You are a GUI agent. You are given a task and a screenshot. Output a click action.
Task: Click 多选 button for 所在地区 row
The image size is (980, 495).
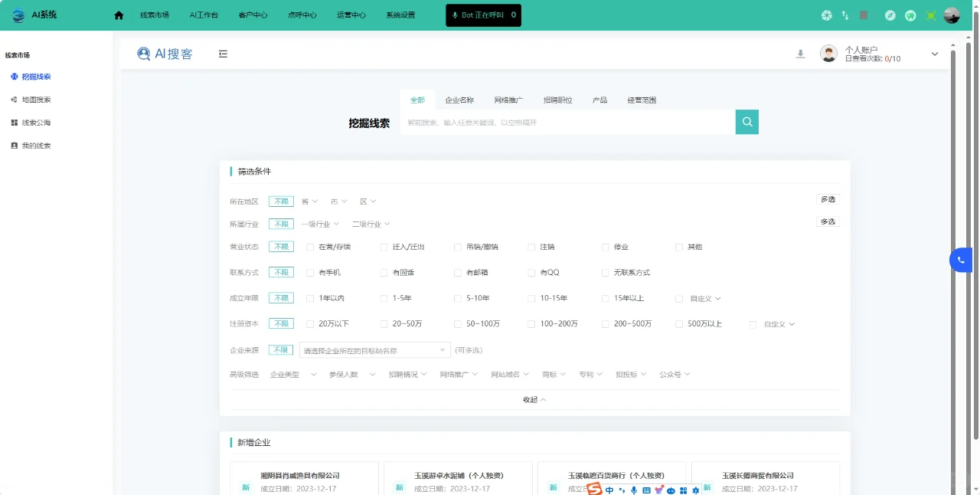coord(828,199)
